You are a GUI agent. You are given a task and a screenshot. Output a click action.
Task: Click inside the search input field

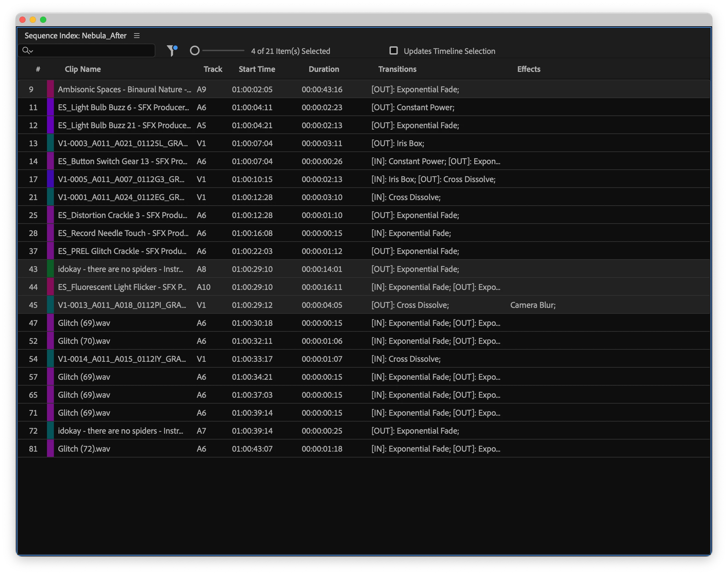click(93, 51)
